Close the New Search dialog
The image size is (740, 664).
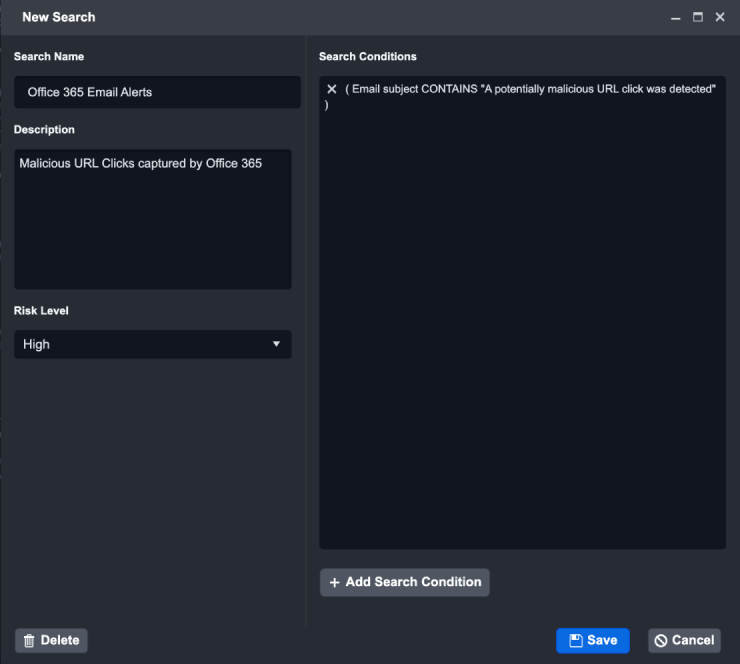pos(720,17)
